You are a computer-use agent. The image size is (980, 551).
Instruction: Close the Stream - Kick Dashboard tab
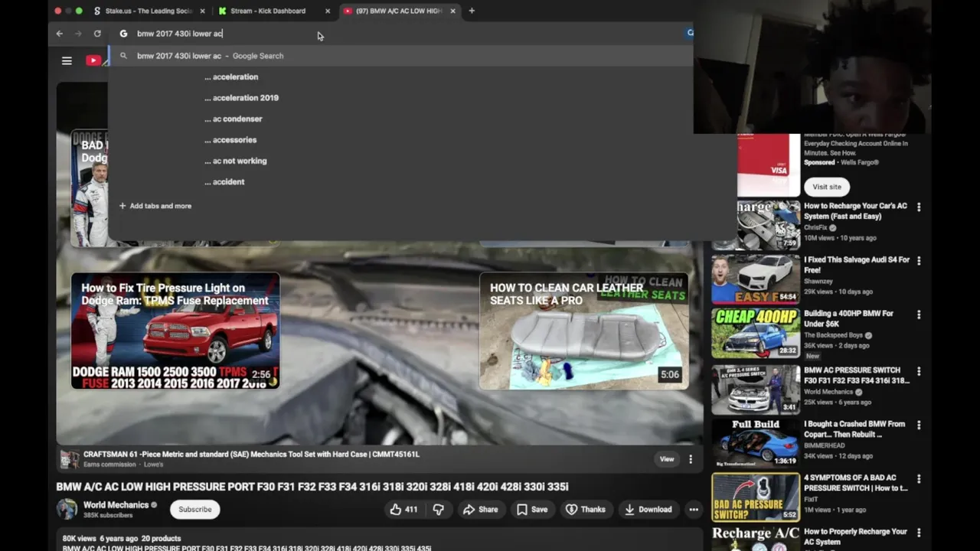[328, 11]
